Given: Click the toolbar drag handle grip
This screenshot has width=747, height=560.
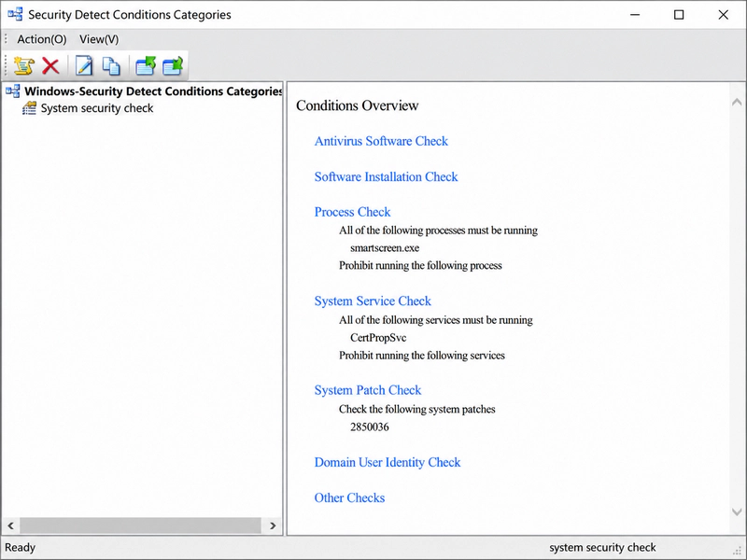Looking at the screenshot, I should [x=6, y=64].
